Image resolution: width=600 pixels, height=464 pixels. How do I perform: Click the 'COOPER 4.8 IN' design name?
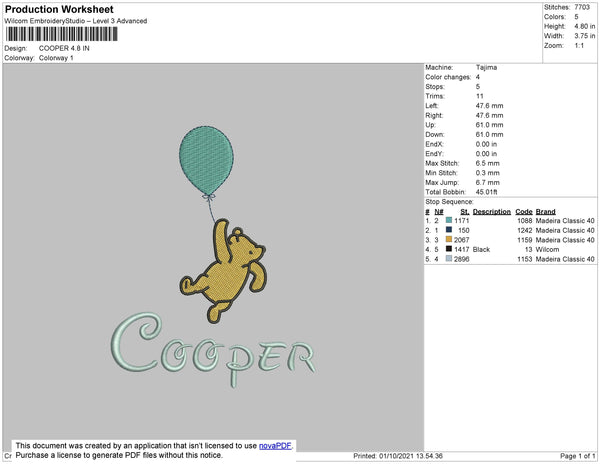pos(64,48)
